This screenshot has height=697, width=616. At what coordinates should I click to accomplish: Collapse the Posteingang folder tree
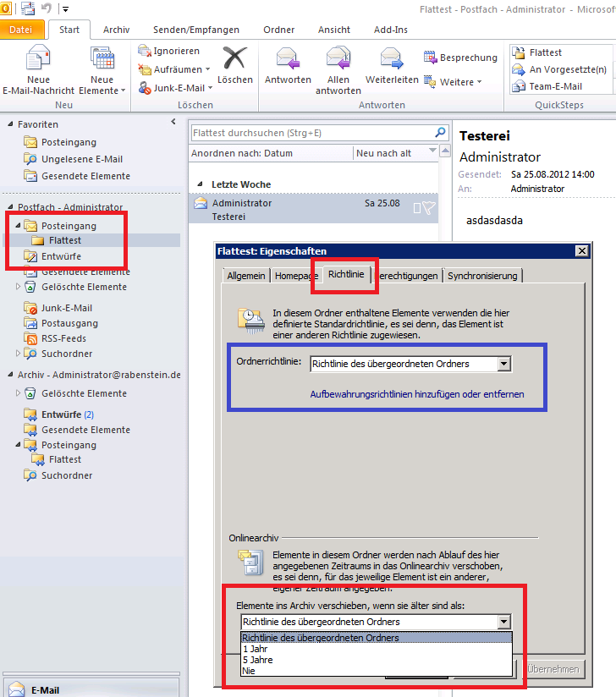point(19,226)
